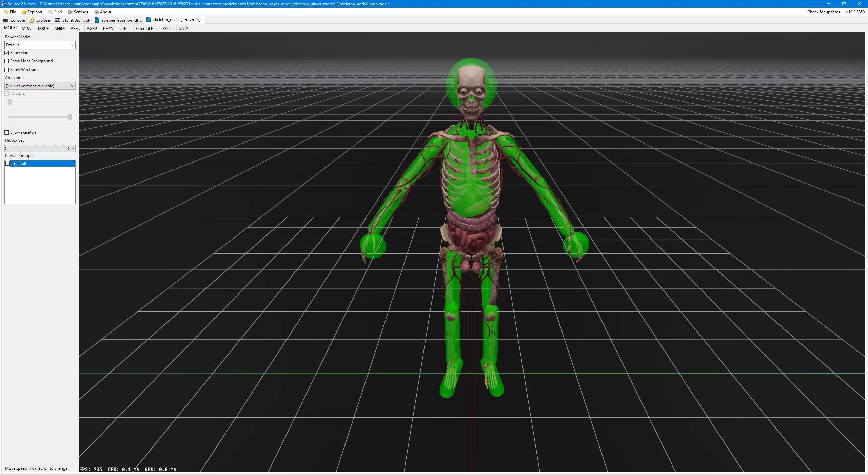Click the Console tab terminal icon
This screenshot has width=868, height=475.
click(5, 20)
